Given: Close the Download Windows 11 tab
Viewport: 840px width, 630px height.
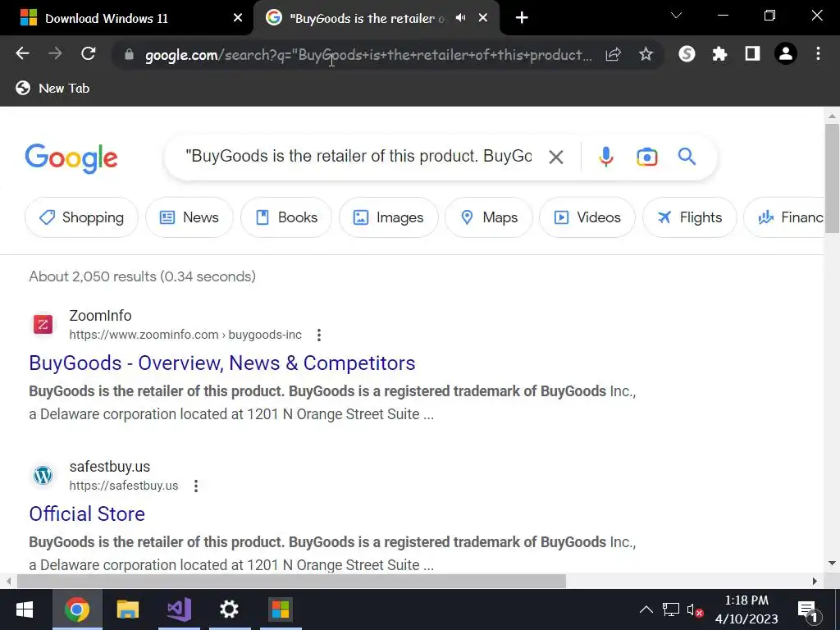Looking at the screenshot, I should pyautogui.click(x=238, y=18).
